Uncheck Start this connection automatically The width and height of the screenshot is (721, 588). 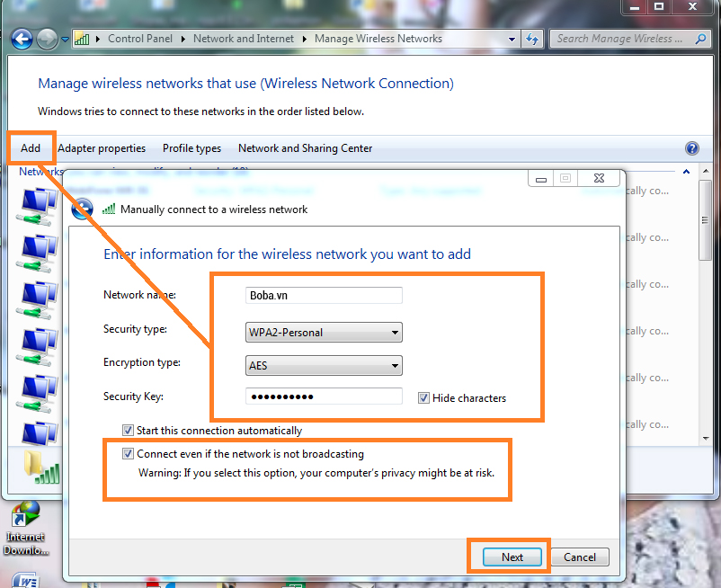click(129, 431)
